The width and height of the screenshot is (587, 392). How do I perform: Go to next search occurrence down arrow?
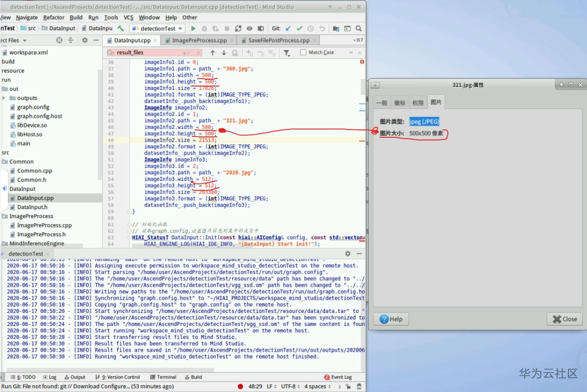pos(224,53)
